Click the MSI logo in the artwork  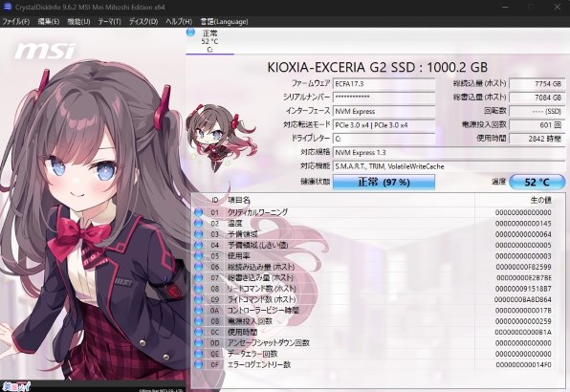coord(46,51)
